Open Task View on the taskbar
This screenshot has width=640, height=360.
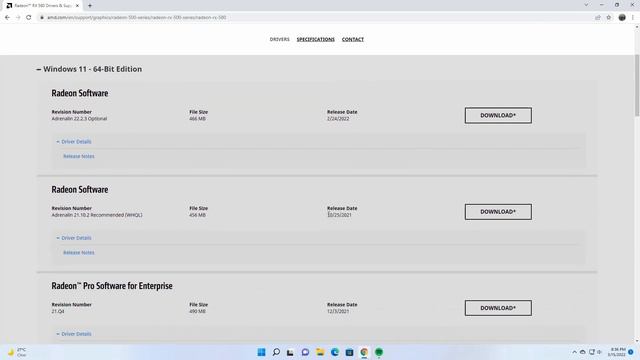pyautogui.click(x=290, y=352)
